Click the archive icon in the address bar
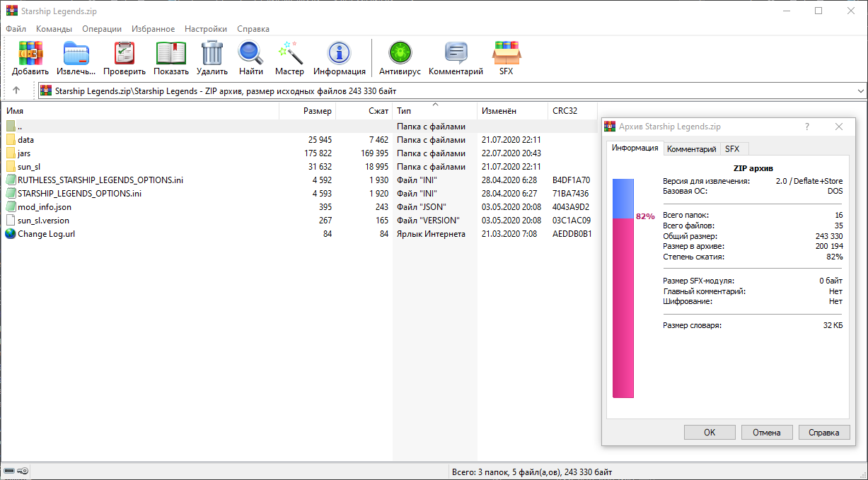 coord(46,90)
